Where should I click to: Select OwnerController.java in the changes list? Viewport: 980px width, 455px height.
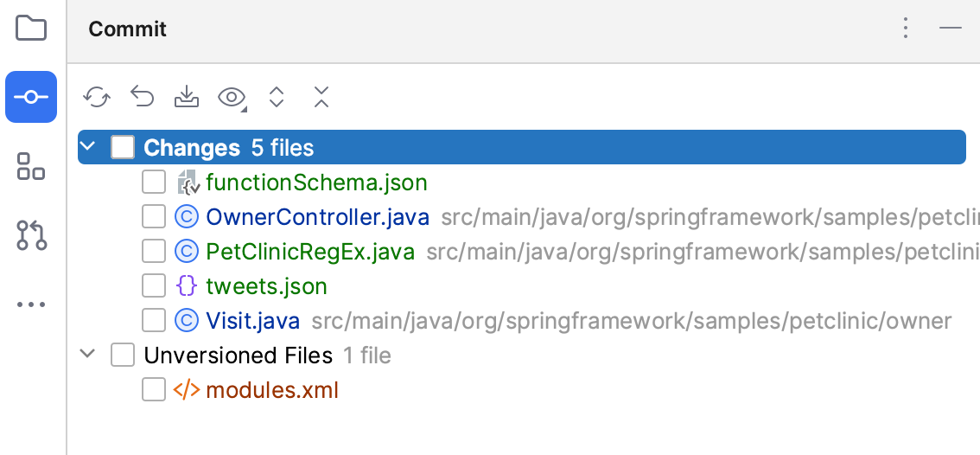[317, 217]
